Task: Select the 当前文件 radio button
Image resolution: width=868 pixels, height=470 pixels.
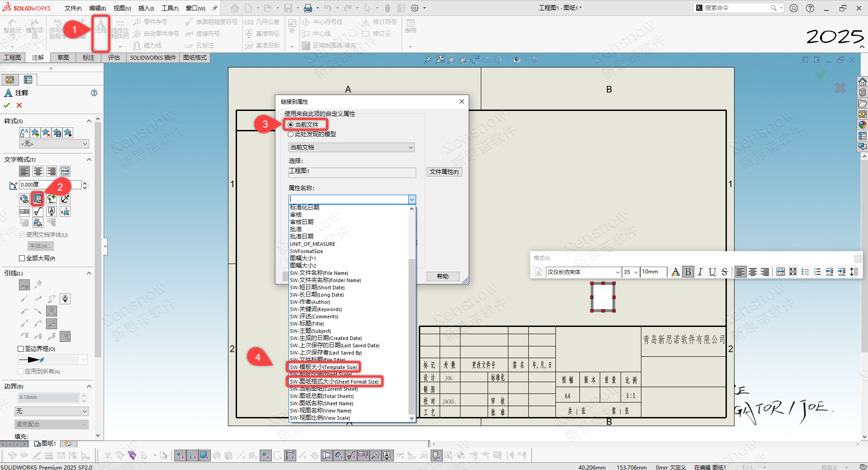Action: click(291, 125)
